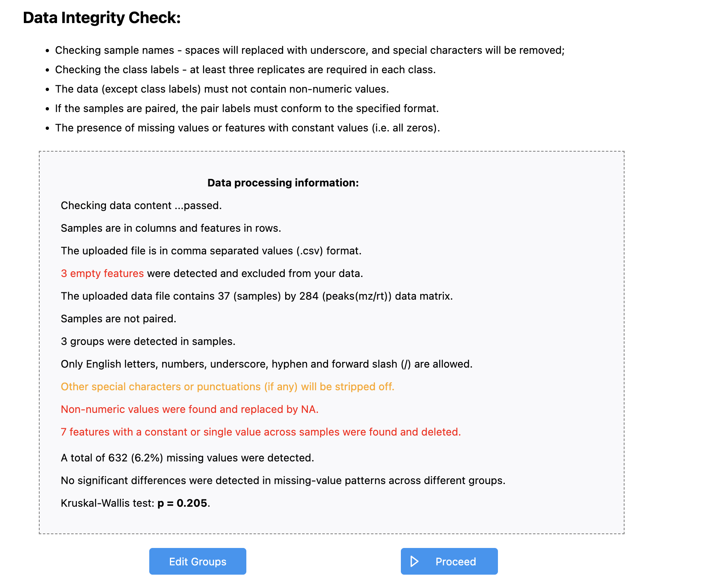Click the Proceed button
This screenshot has width=720, height=588.
[449, 561]
